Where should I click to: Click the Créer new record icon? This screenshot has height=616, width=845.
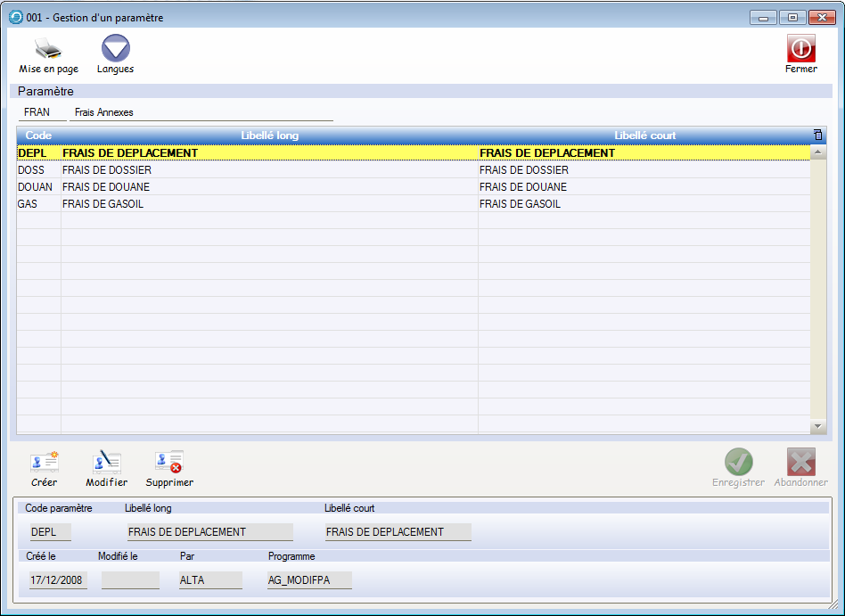click(x=44, y=463)
